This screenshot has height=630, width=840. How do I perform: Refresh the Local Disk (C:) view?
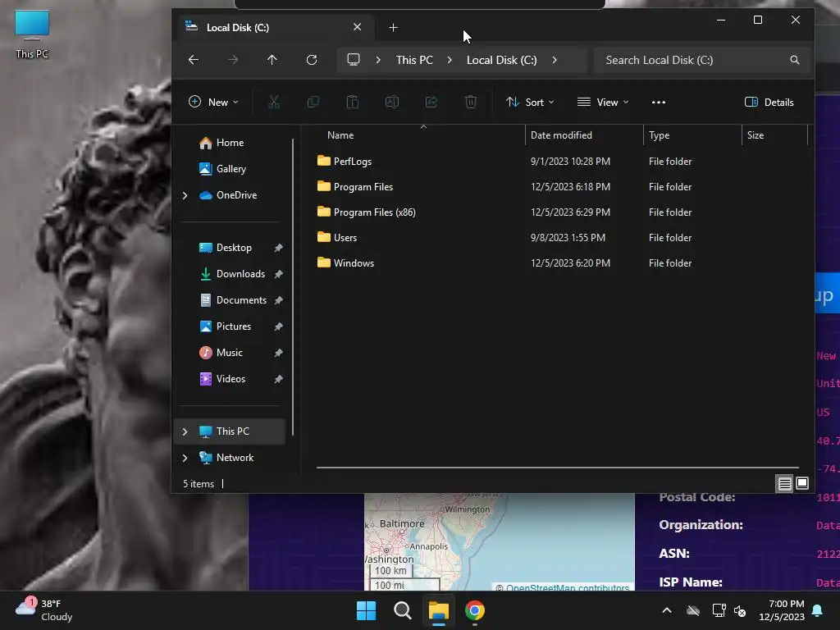[311, 60]
